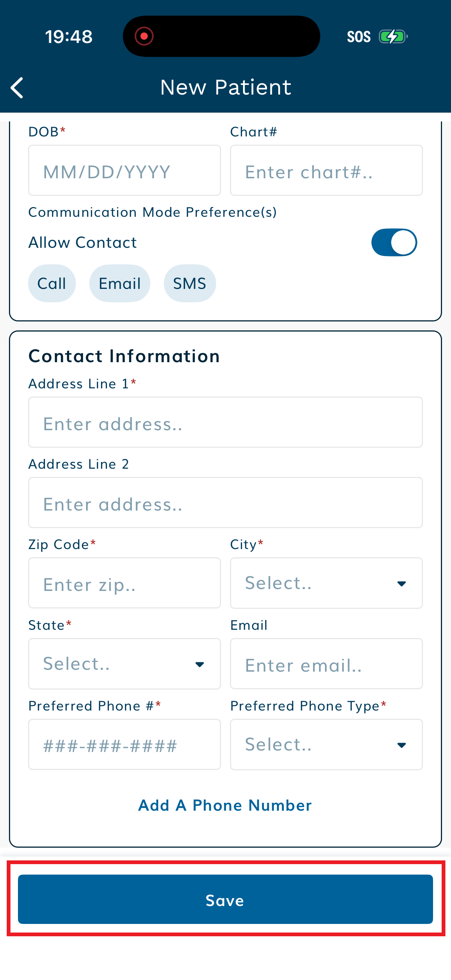Click the DOB date field
Viewport: 451px width, 980px height.
[x=125, y=170]
